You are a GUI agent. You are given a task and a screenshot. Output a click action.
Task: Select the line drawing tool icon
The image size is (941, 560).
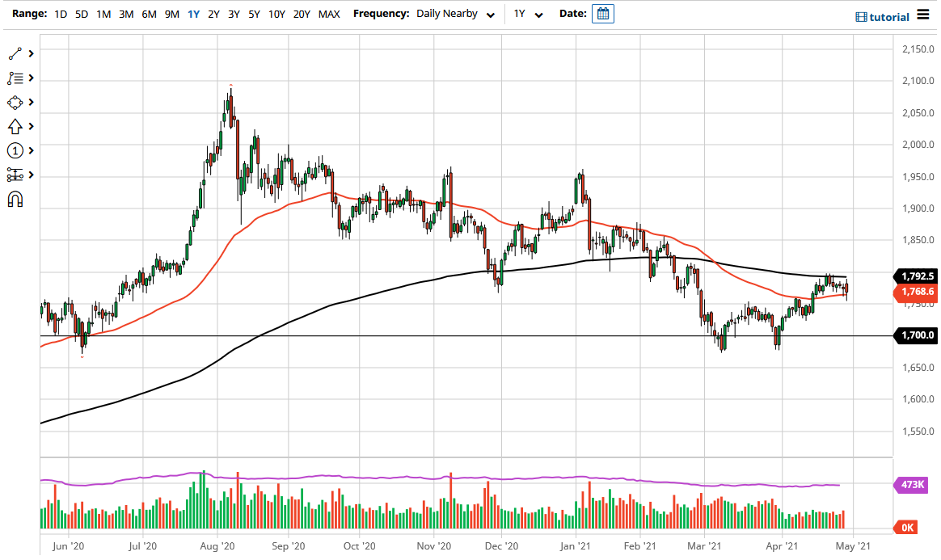point(15,54)
